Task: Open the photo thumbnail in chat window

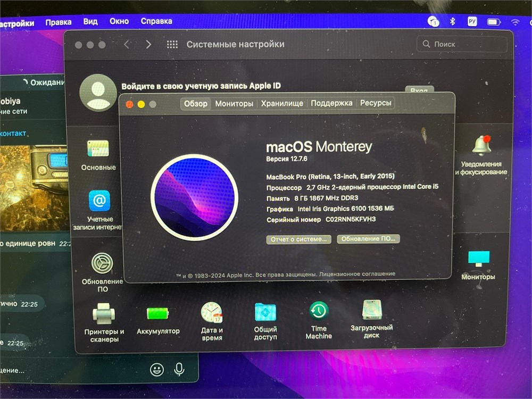Action: [x=34, y=188]
